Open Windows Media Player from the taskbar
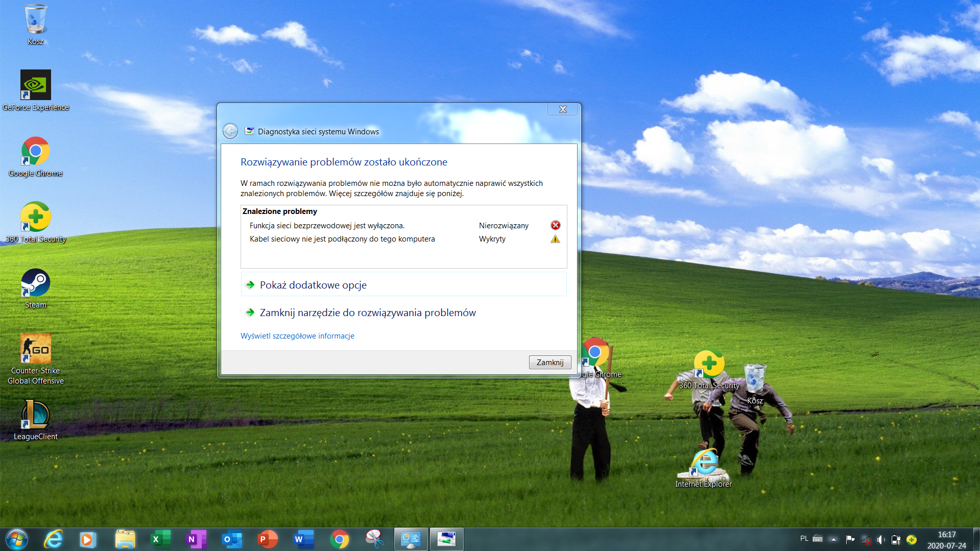The width and height of the screenshot is (980, 551). click(x=88, y=539)
